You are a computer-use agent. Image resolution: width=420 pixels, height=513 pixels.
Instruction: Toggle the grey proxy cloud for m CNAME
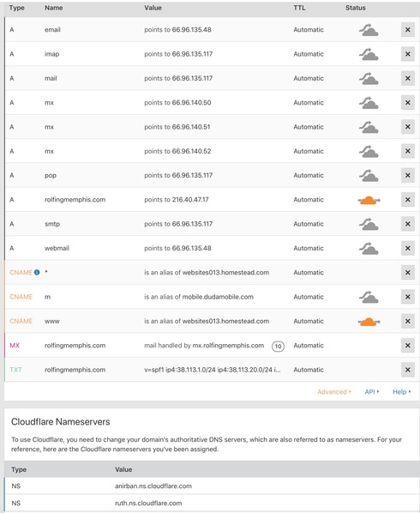tap(369, 297)
